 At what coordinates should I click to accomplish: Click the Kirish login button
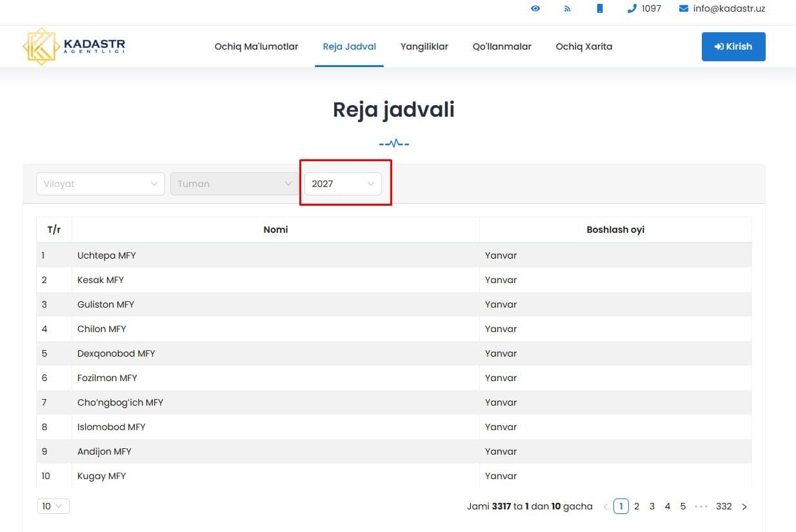733,46
